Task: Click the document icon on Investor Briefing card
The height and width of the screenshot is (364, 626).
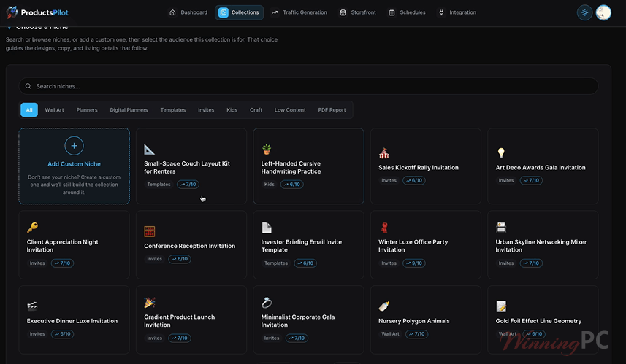Action: (x=267, y=228)
